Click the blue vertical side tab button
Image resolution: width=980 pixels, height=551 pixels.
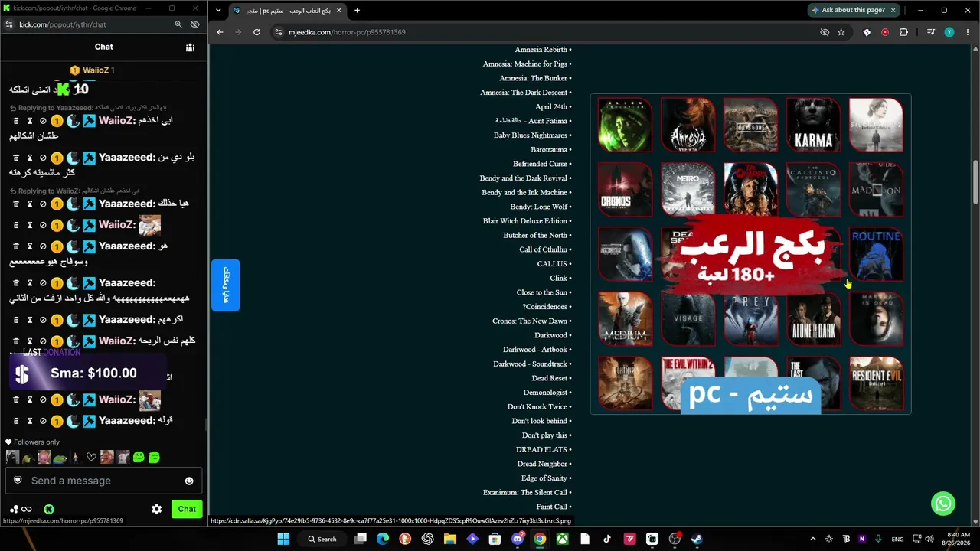coord(226,285)
